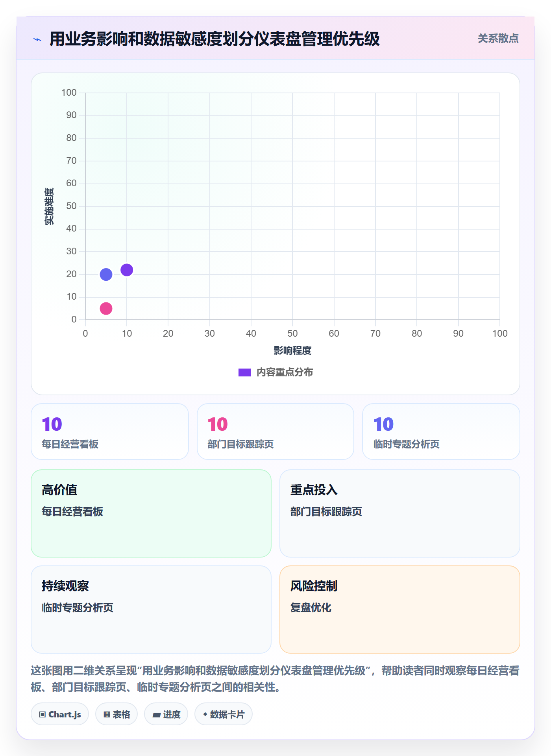Click the 内容重点分布 legend label

click(285, 372)
